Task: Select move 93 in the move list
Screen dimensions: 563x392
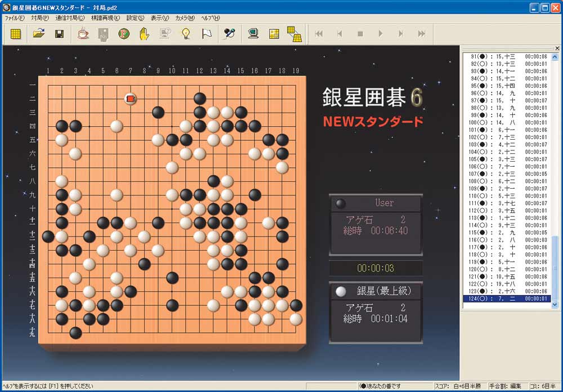Action: [x=507, y=71]
